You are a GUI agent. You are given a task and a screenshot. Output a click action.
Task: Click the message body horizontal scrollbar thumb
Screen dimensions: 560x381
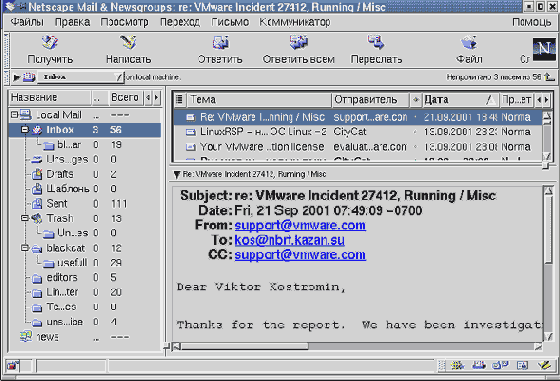(x=244, y=346)
